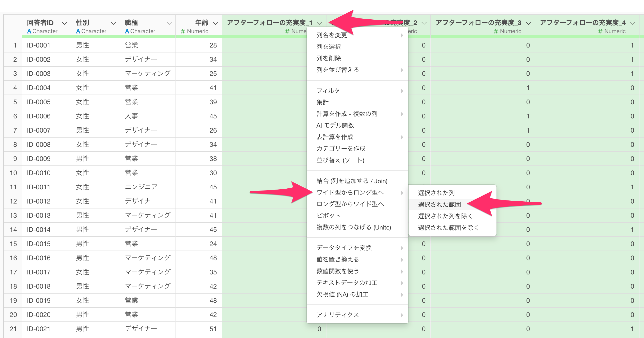The height and width of the screenshot is (338, 644).
Task: Choose 選択された列を除く submenu option
Action: click(445, 216)
